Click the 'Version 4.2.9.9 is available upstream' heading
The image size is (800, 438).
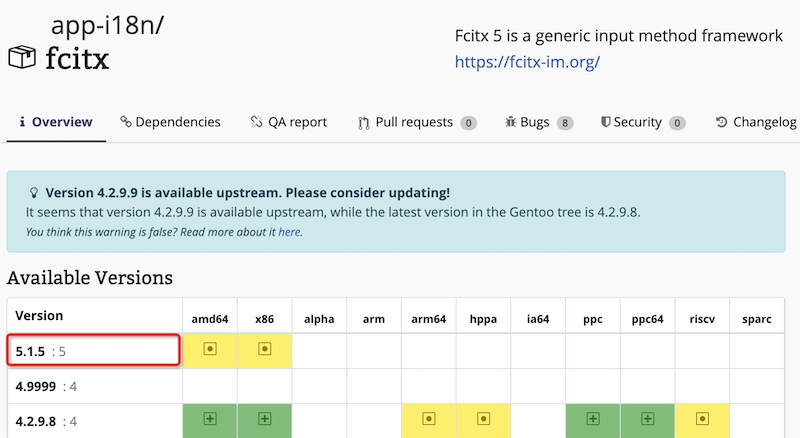[x=247, y=193]
